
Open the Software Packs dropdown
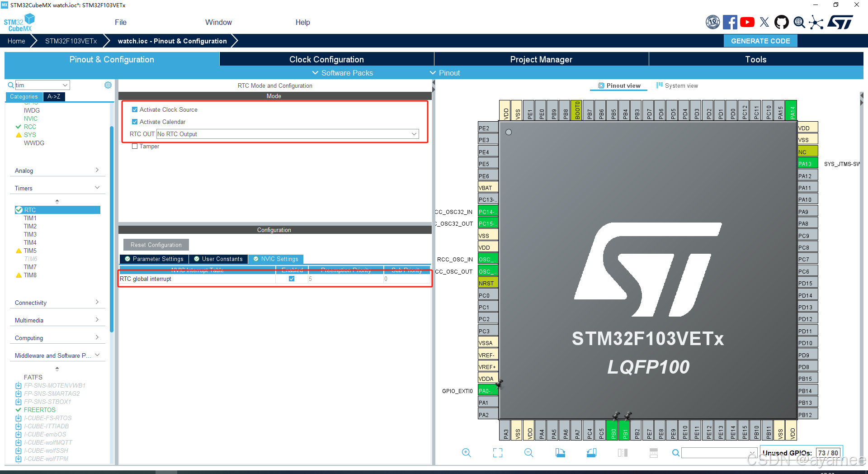point(343,73)
